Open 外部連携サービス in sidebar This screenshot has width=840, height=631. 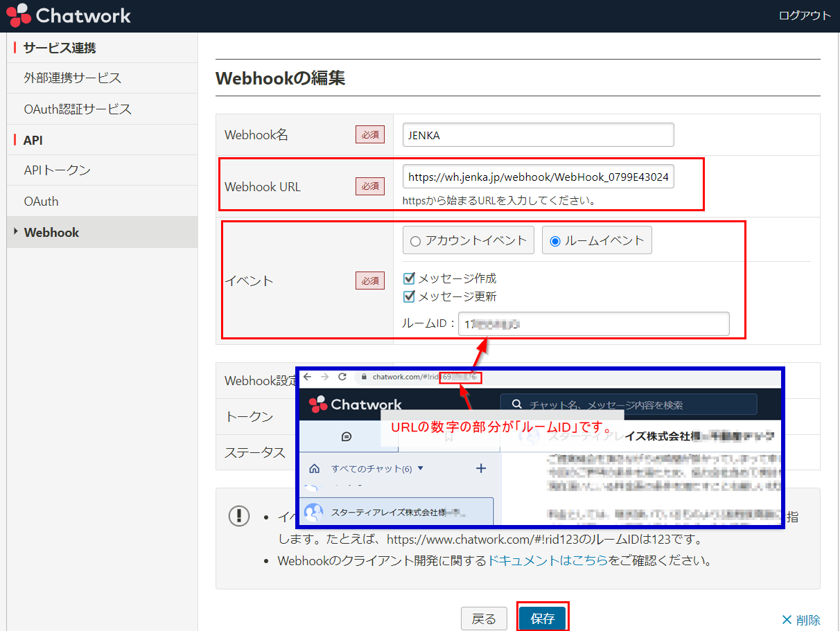point(102,78)
